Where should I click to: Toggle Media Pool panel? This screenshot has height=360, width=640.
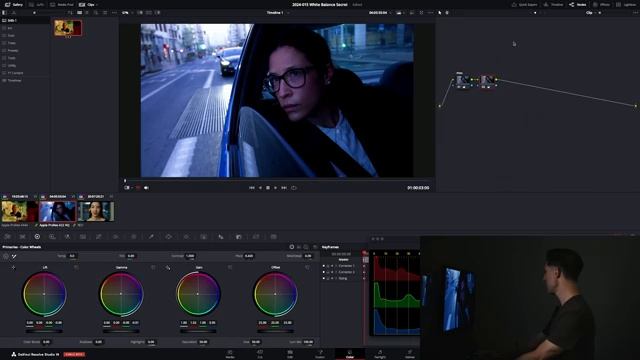click(62, 4)
